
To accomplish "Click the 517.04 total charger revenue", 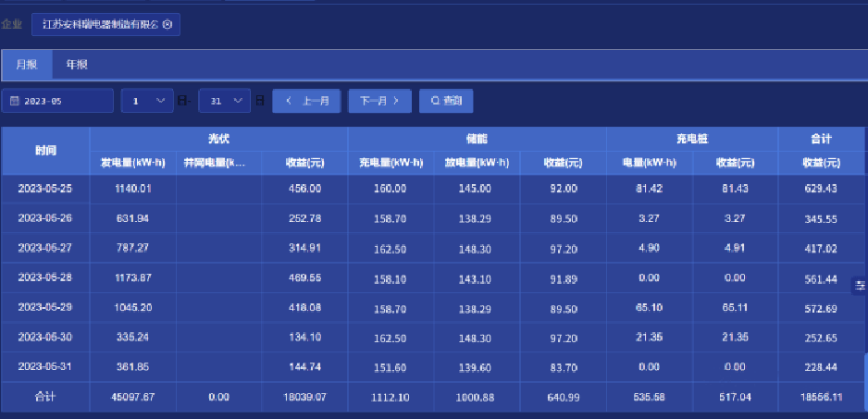I will 735,398.
